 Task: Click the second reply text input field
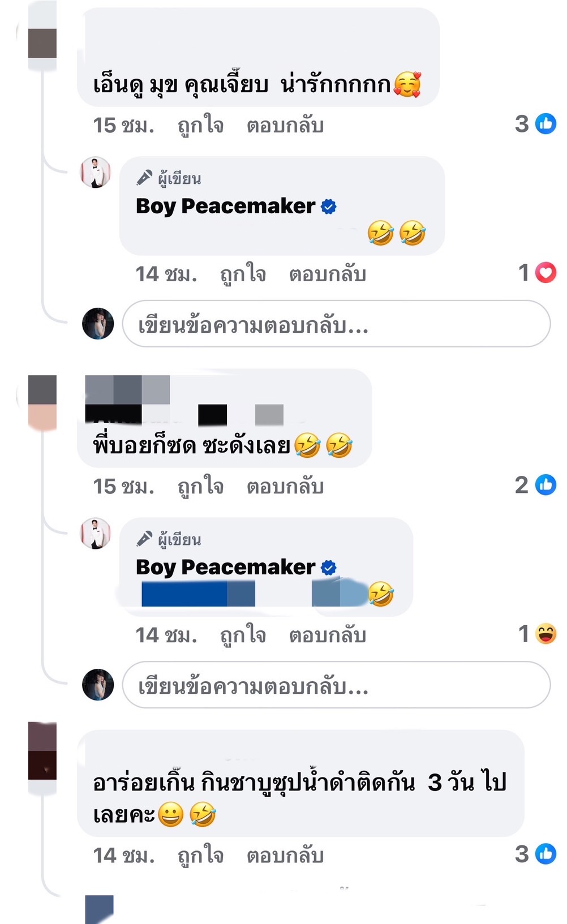click(x=336, y=685)
